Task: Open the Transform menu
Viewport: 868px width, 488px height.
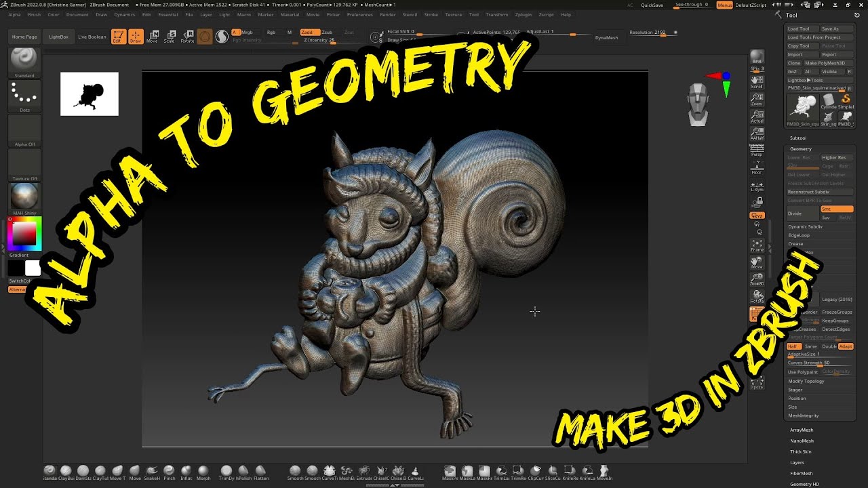Action: 496,14
